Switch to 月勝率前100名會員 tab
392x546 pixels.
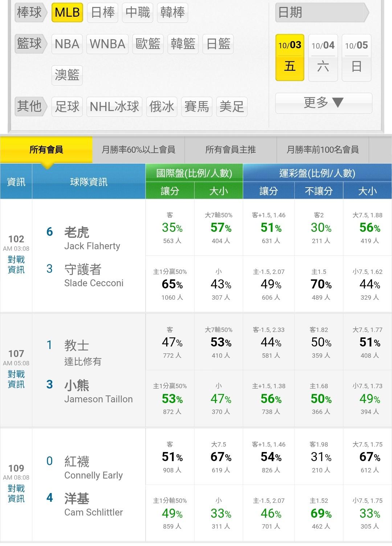[323, 149]
